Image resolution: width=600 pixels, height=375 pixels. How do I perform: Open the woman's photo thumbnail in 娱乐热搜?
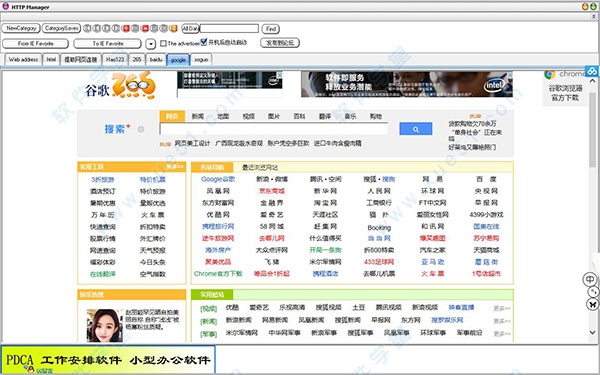[104, 325]
